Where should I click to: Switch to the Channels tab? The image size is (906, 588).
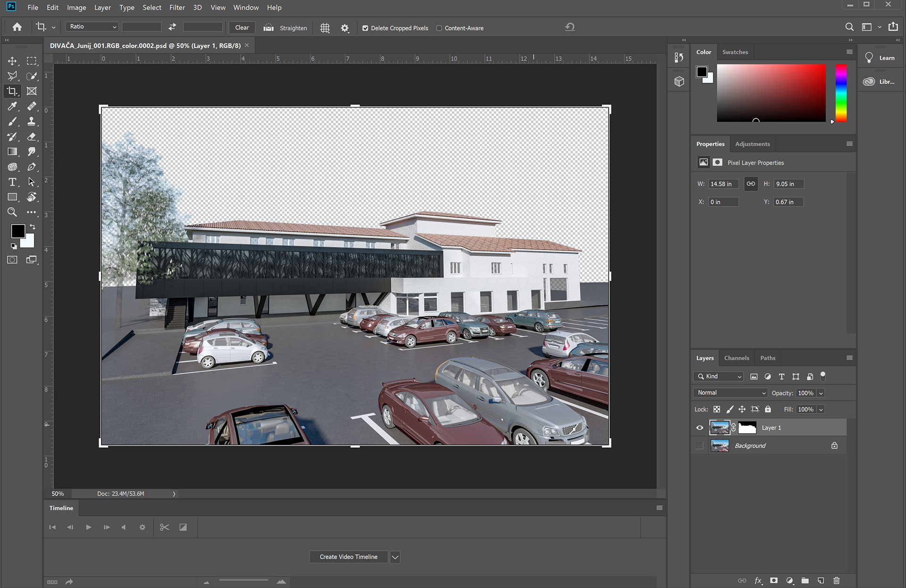(736, 358)
